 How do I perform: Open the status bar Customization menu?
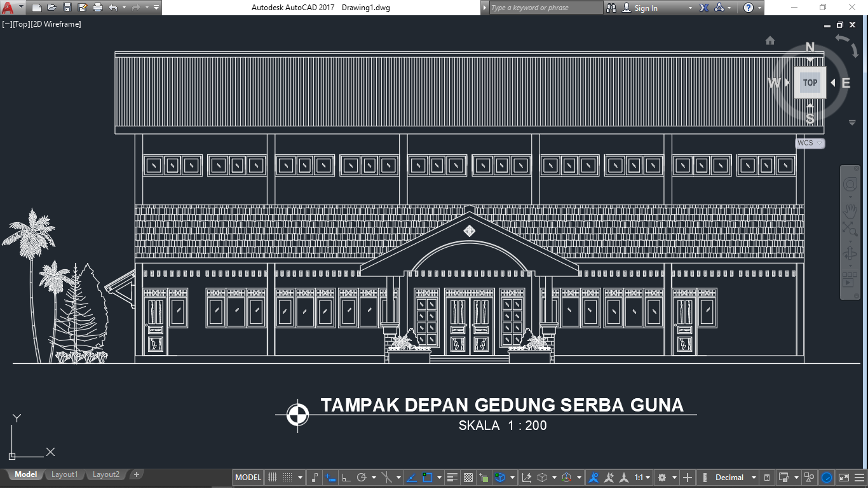coord(858,477)
